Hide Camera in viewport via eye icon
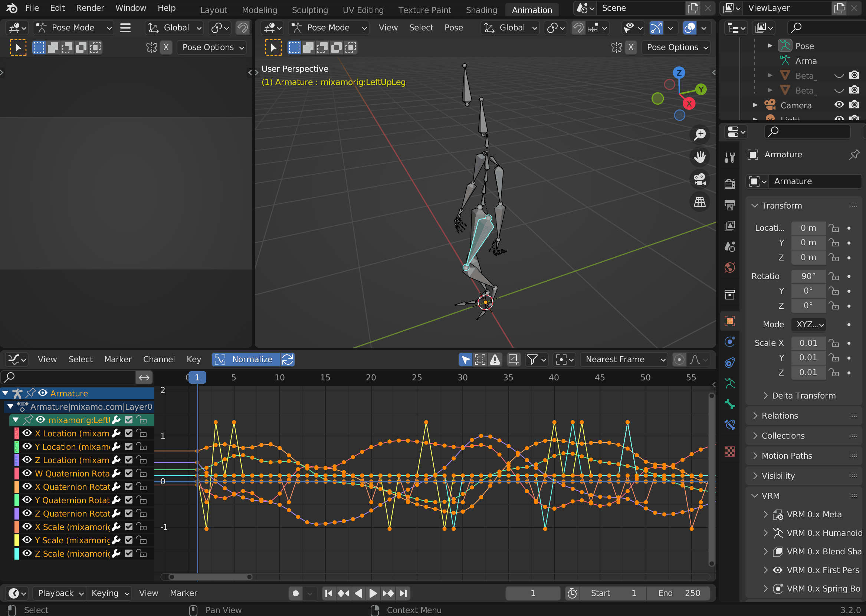 [839, 105]
